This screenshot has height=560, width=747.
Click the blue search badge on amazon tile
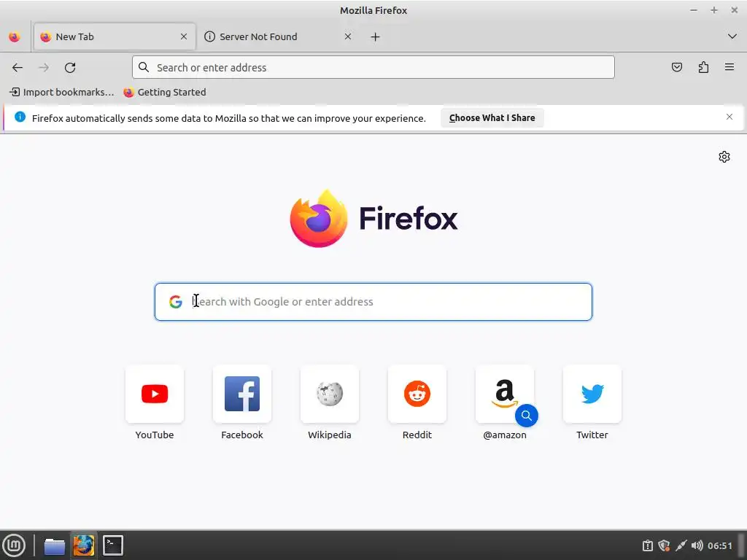point(527,415)
